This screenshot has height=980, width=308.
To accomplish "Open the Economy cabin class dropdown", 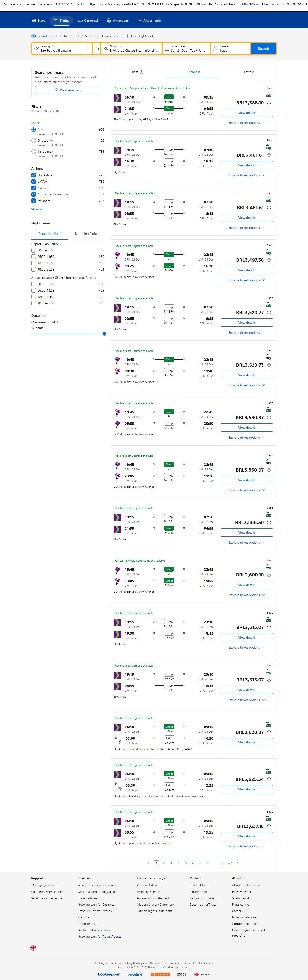I will (x=110, y=36).
